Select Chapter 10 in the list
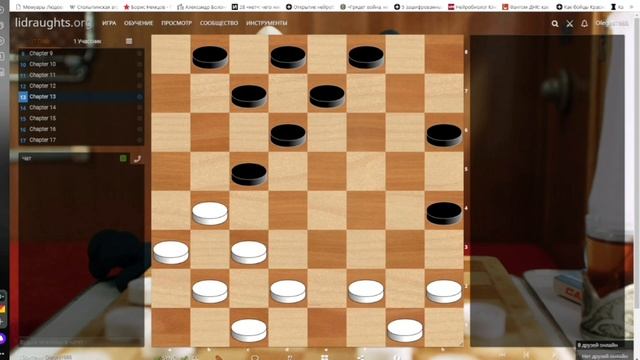640x360 pixels. 81,64
